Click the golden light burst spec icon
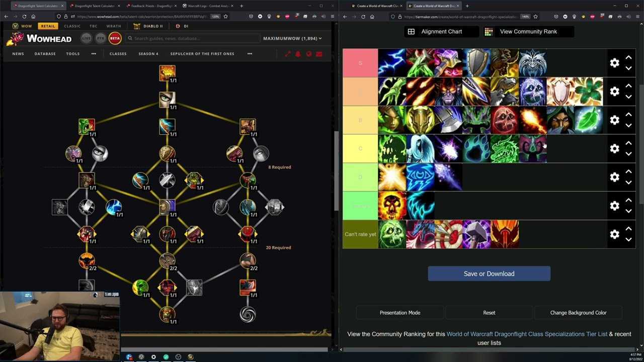Image resolution: width=644 pixels, height=362 pixels. [x=392, y=177]
